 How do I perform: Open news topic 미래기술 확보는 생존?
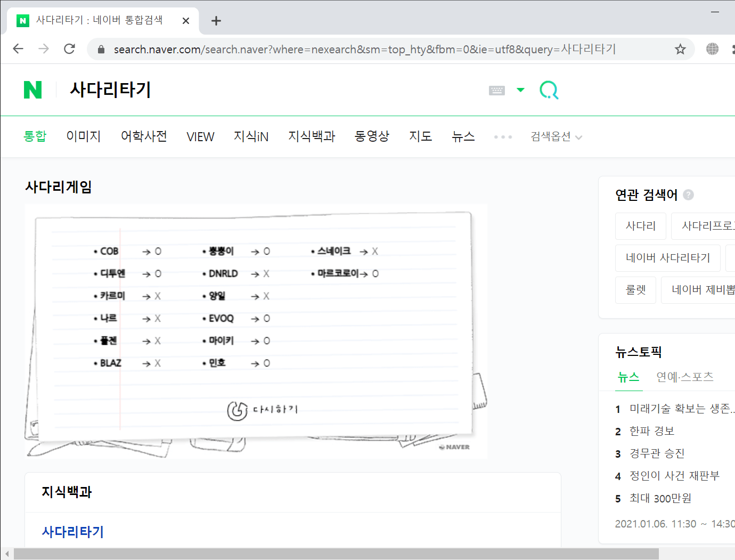tap(682, 409)
